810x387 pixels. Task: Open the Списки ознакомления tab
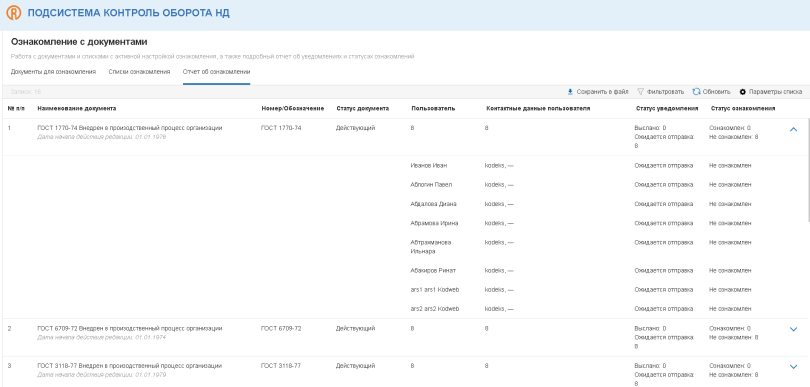pos(139,72)
